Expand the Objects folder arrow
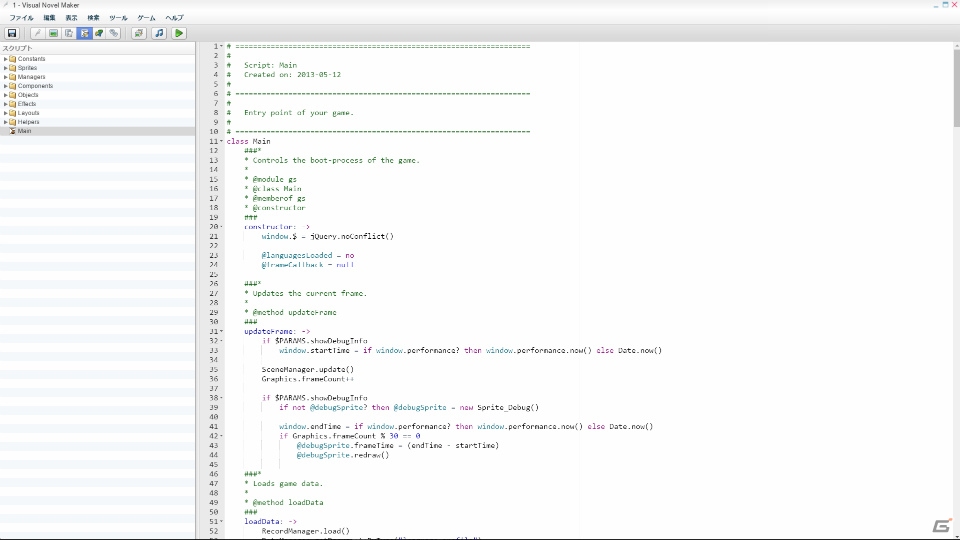This screenshot has width=960, height=540. click(6, 95)
